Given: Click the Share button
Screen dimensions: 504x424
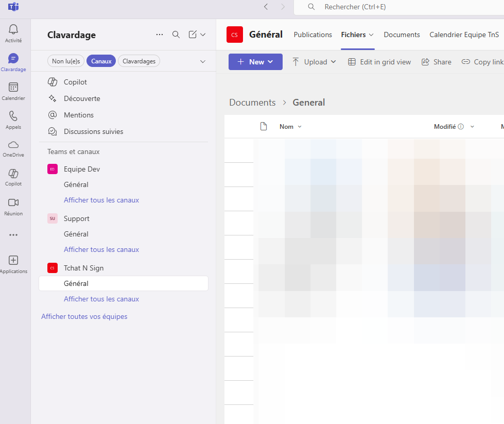Looking at the screenshot, I should 437,62.
